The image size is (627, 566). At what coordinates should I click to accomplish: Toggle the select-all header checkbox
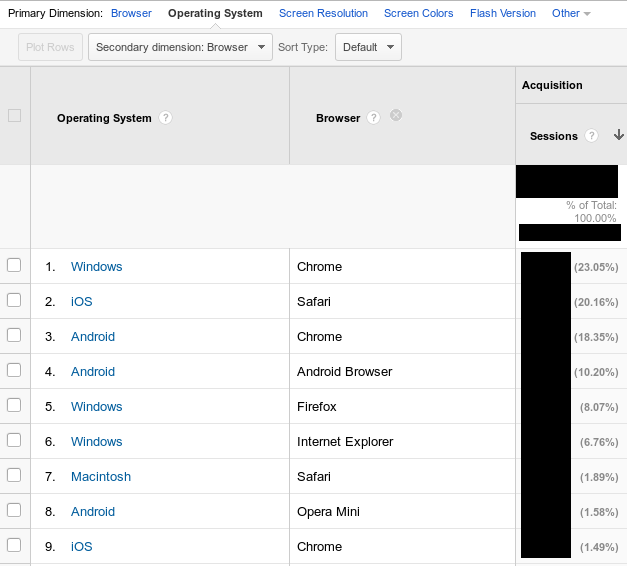[x=14, y=116]
